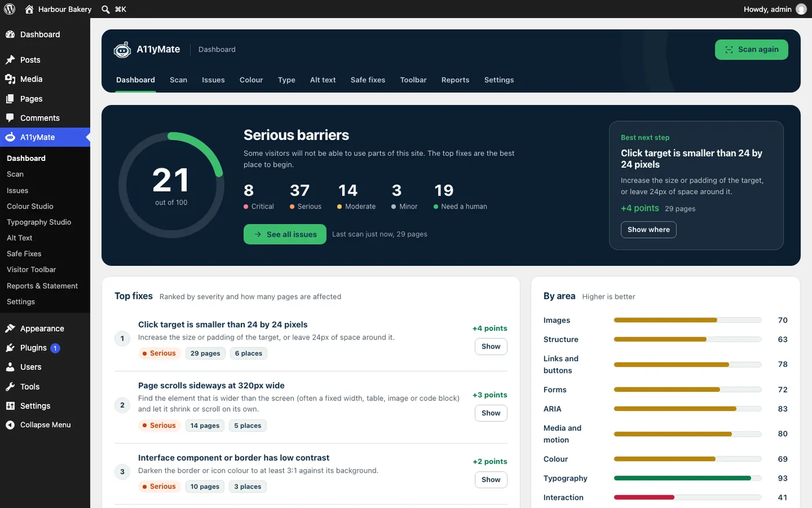This screenshot has width=812, height=508.
Task: Click the Pages icon in sidebar
Action: [10, 99]
